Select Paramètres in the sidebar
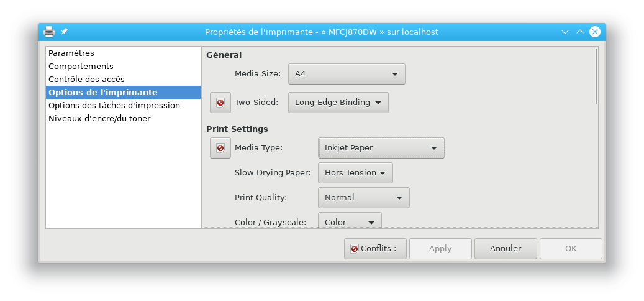The image size is (644, 301). (x=123, y=53)
